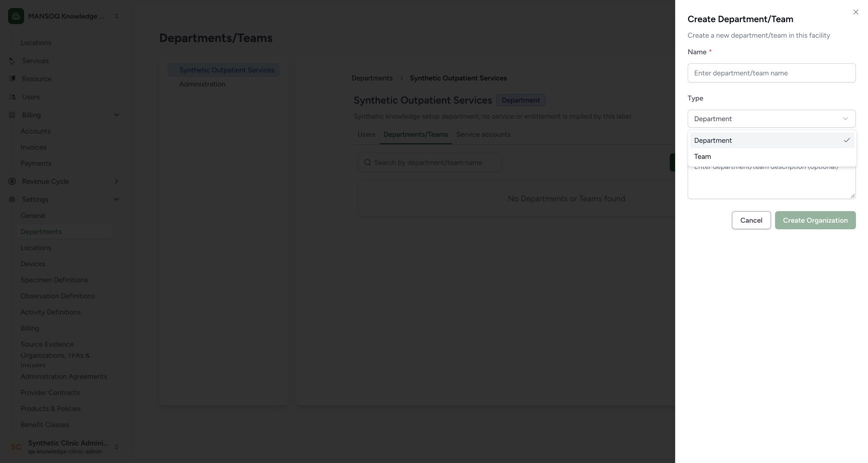The image size is (868, 463).
Task: Click the Services sidebar icon
Action: click(12, 61)
